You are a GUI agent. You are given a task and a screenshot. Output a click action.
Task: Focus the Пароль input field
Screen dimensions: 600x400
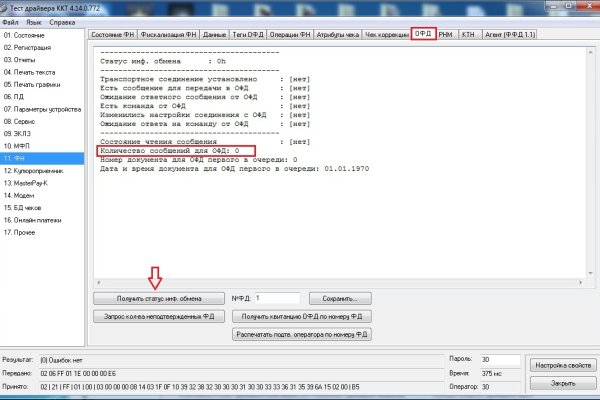(500, 357)
